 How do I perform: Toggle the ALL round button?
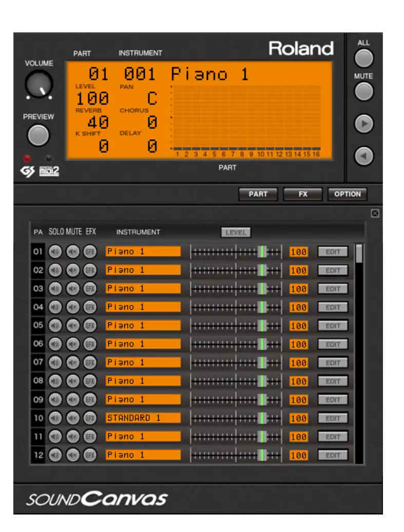coord(363,59)
